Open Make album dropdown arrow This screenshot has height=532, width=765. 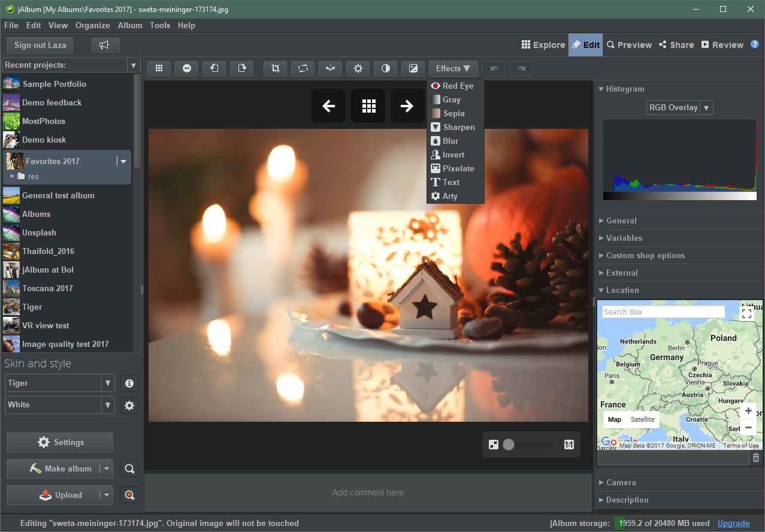(x=106, y=468)
